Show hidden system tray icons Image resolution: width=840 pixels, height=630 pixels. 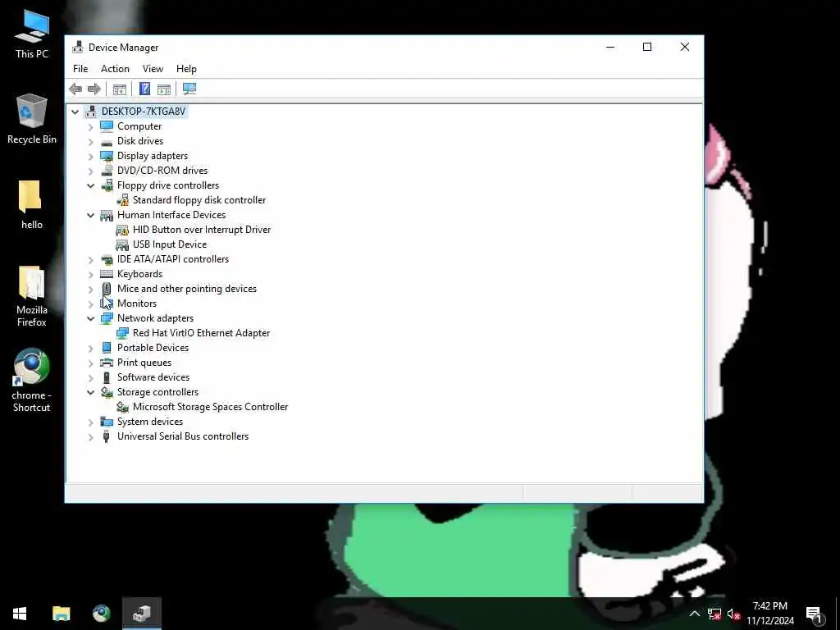694,614
